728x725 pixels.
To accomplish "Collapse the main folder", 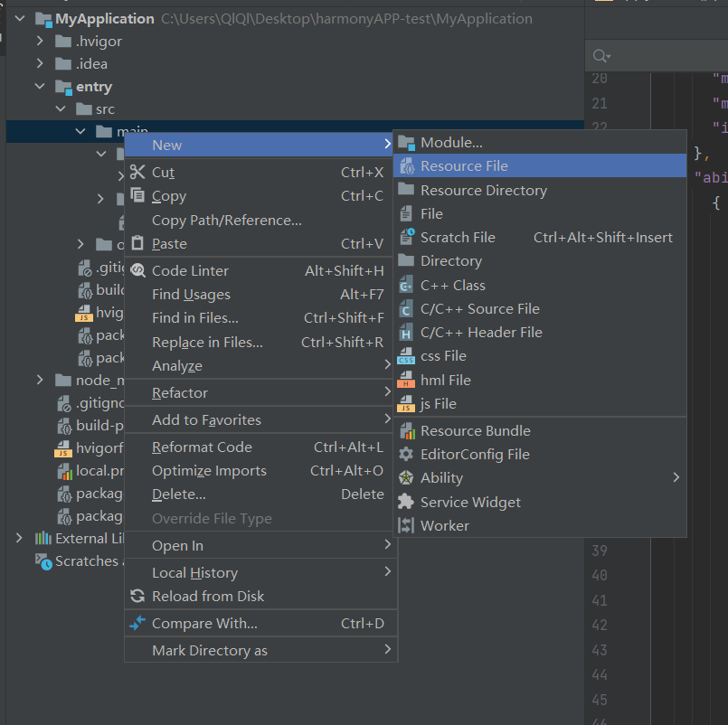I will pos(80,131).
